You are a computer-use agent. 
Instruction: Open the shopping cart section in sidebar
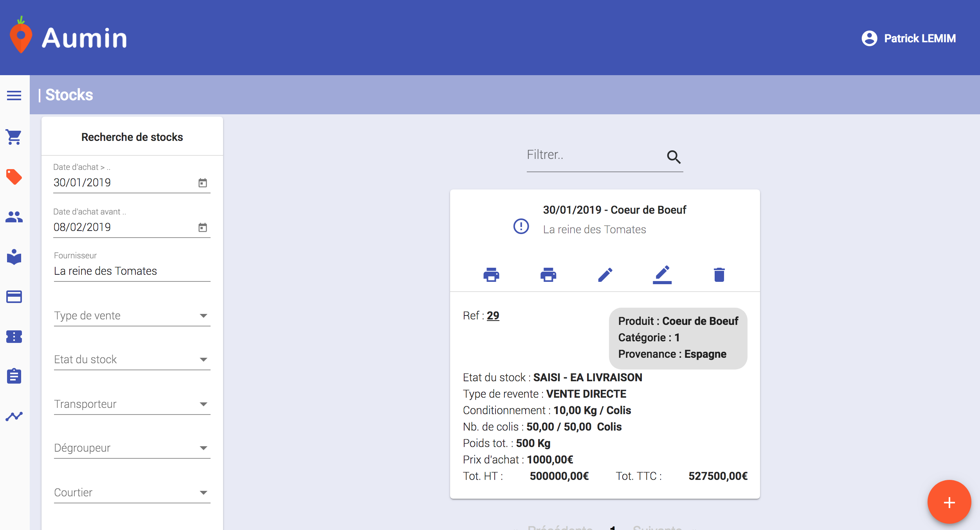14,137
